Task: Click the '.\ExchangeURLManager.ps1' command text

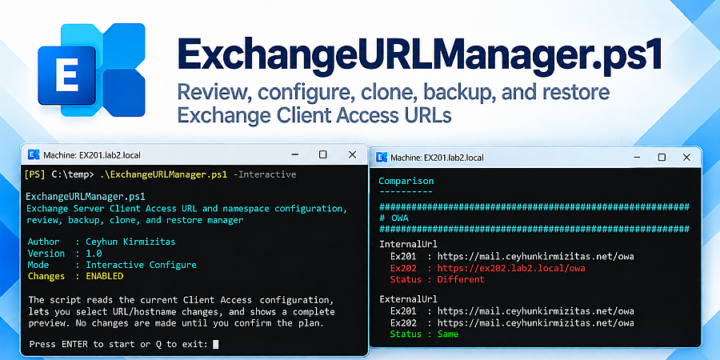Action: 163,174
